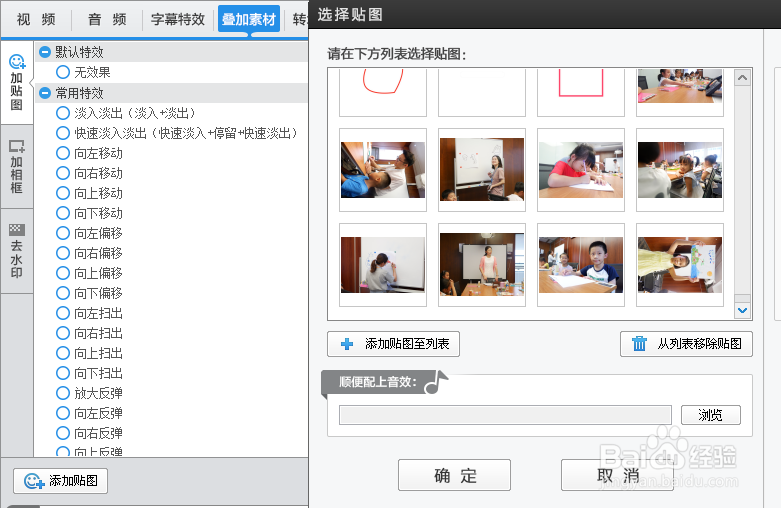781x508 pixels.
Task: Enable the 向右扫出 effect
Action: pos(63,333)
